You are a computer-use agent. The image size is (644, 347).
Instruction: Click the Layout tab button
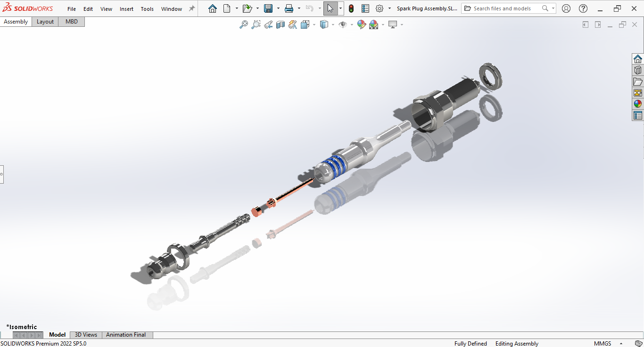(x=45, y=22)
